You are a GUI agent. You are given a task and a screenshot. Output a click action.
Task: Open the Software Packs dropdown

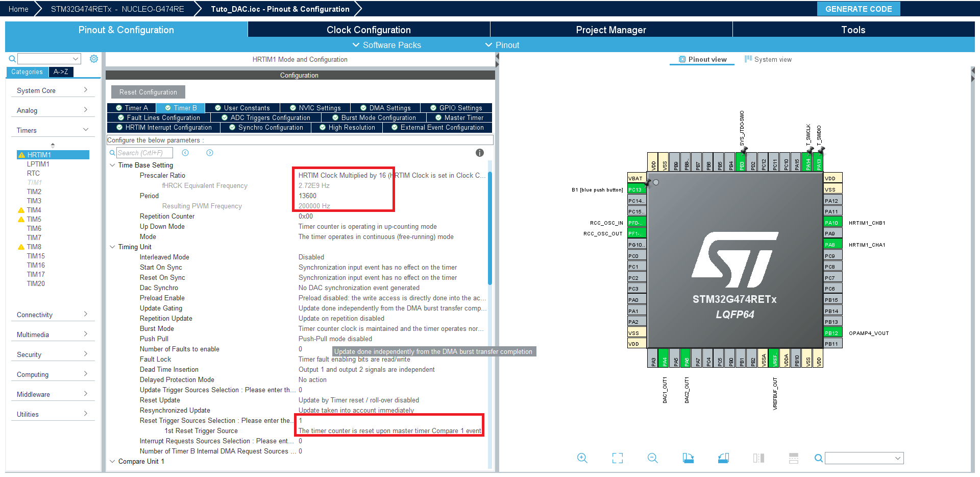click(387, 45)
